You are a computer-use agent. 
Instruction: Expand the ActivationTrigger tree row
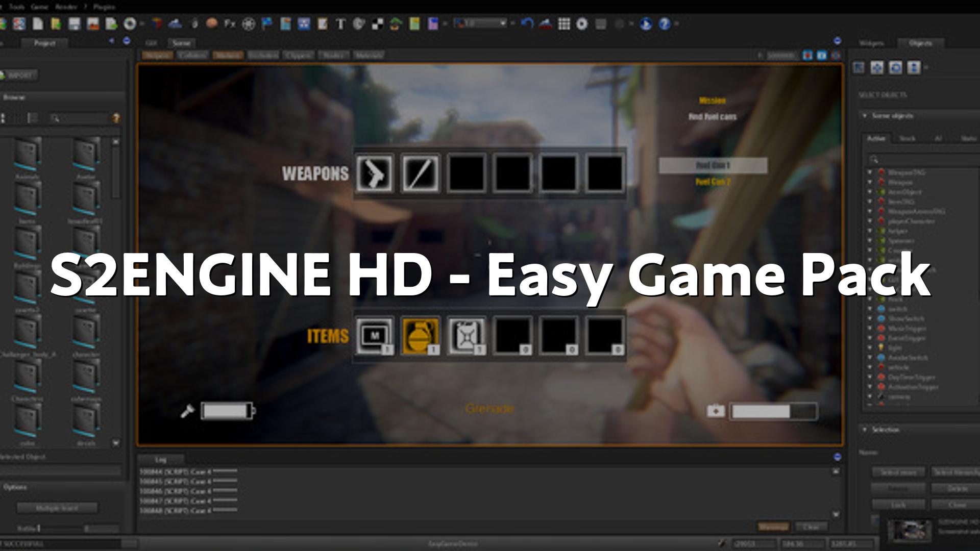tap(870, 387)
